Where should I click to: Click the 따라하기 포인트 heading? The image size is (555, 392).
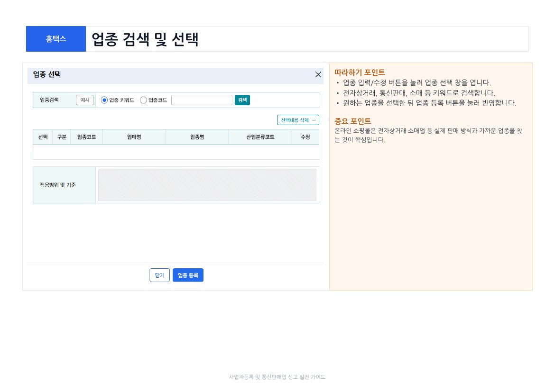(x=360, y=73)
